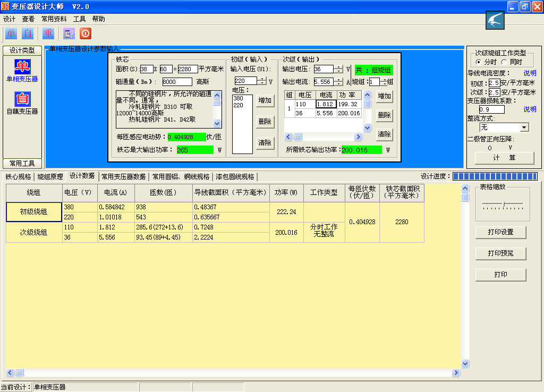Click the 输入电压 220 spinner arrows
This screenshot has width=544, height=392.
[x=262, y=81]
